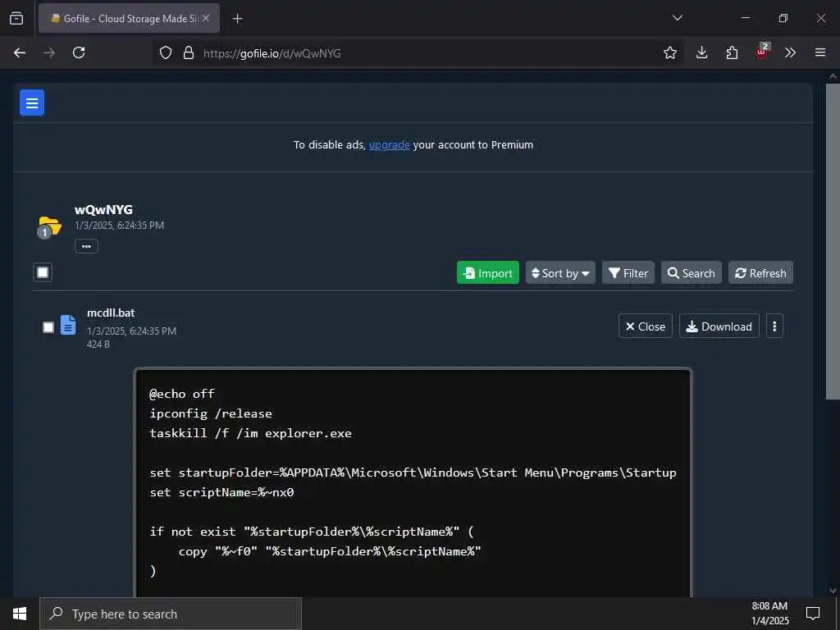Screen dimensions: 840x630
Task: Click the Refresh button
Action: (x=760, y=273)
